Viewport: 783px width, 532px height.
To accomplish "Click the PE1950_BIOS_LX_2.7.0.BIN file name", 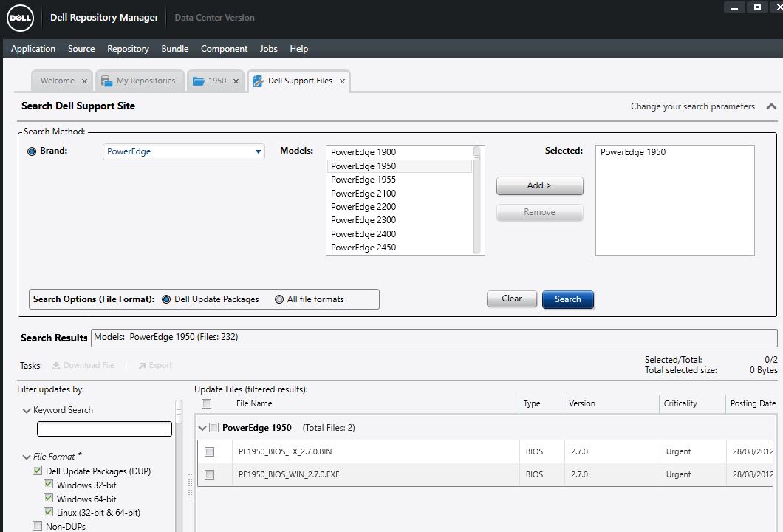I will click(285, 451).
